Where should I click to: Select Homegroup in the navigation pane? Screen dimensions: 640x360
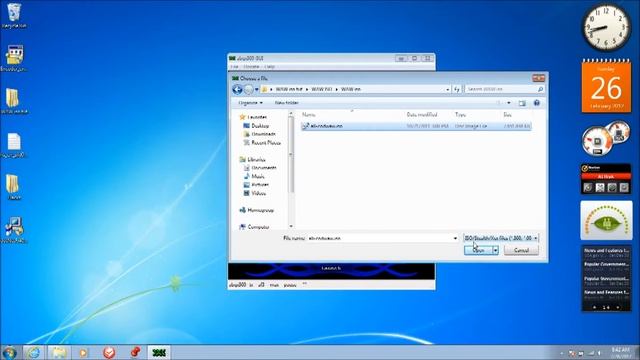coord(257,210)
